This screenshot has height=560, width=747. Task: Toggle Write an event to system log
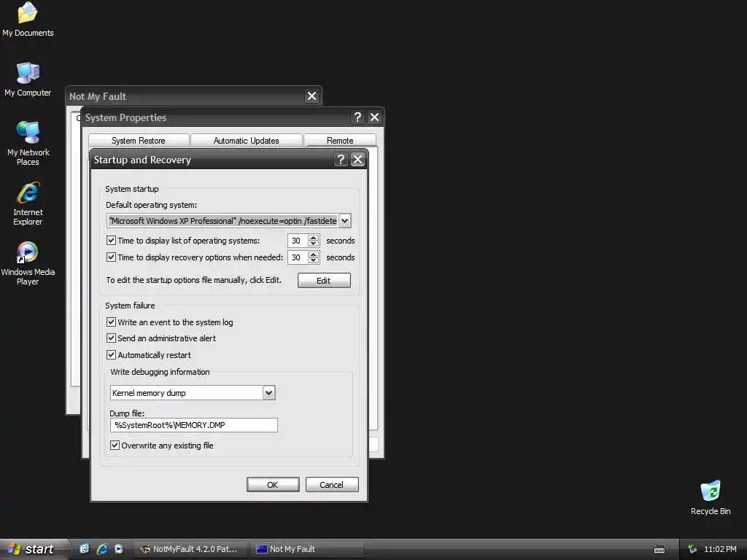click(x=111, y=322)
